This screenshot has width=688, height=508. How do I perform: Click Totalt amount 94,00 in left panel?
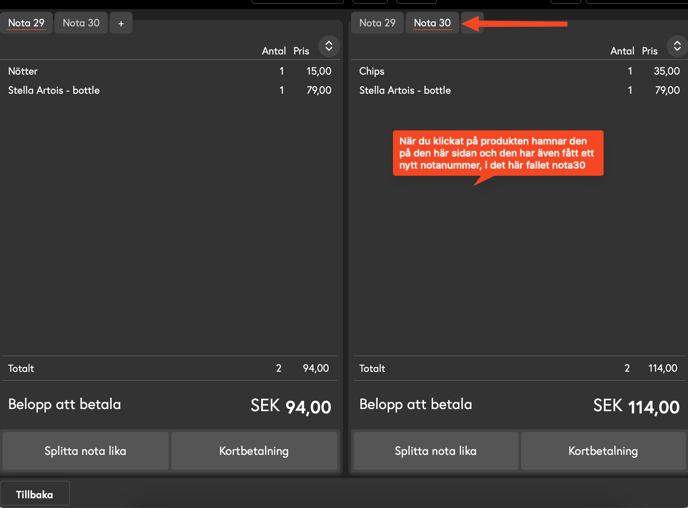tap(316, 368)
